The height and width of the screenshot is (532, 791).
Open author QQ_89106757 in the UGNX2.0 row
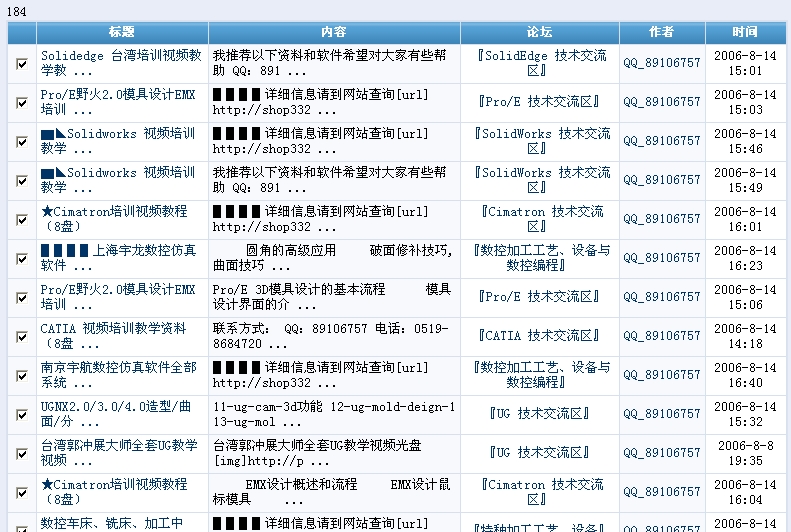662,414
